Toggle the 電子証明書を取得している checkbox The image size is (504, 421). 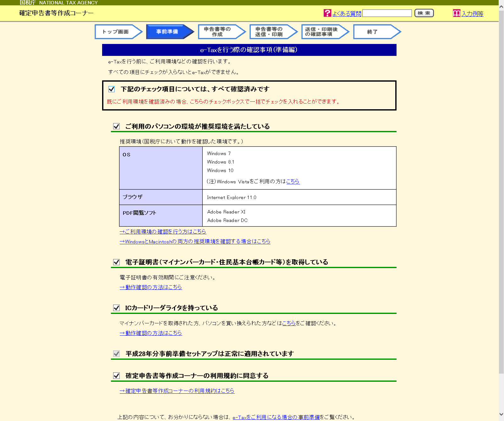point(117,262)
